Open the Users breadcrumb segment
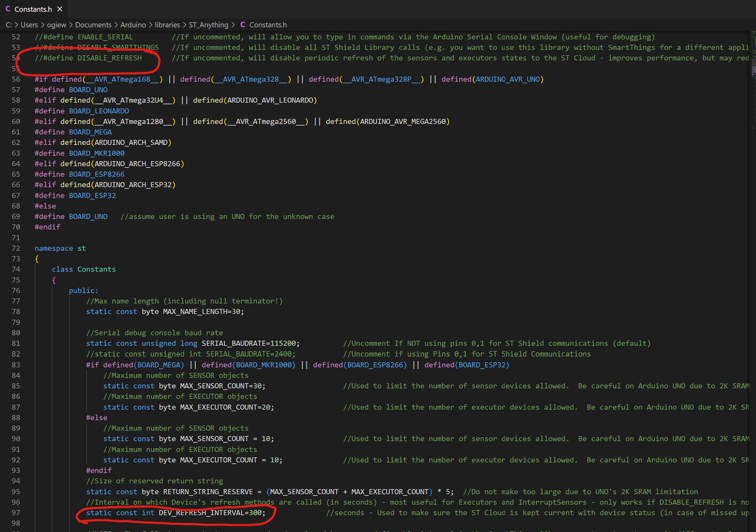Viewport: 756px width, 532px height. coord(29,25)
